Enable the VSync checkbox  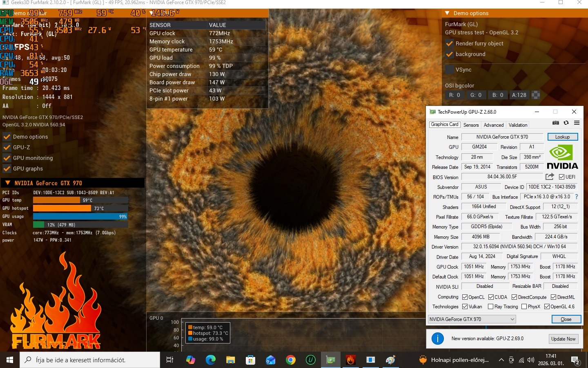coord(450,70)
